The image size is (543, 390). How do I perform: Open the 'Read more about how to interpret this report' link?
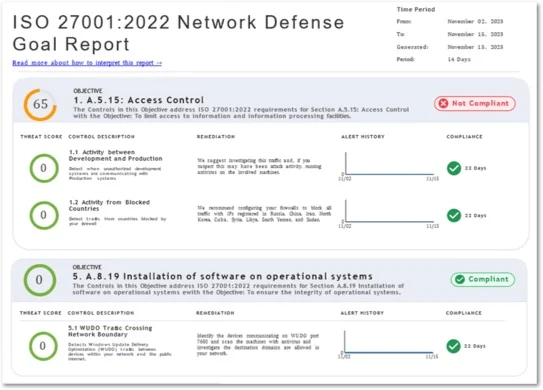coord(87,63)
